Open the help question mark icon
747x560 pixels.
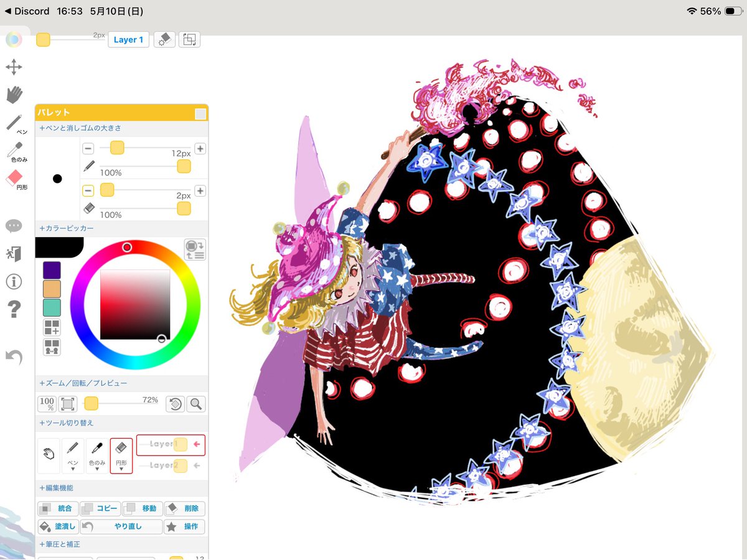pyautogui.click(x=14, y=309)
